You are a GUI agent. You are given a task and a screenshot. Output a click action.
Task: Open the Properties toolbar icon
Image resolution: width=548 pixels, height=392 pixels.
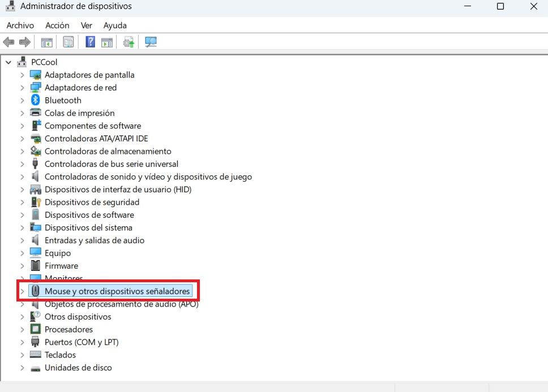tap(68, 42)
